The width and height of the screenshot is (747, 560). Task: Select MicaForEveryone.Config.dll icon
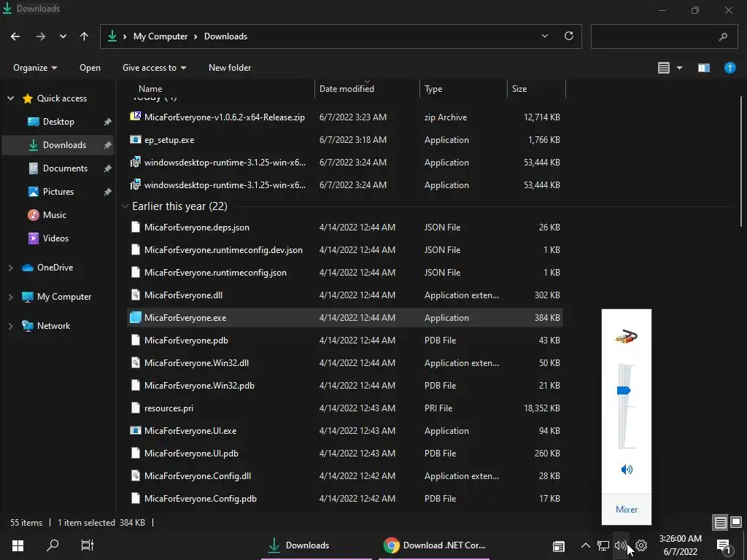point(135,475)
